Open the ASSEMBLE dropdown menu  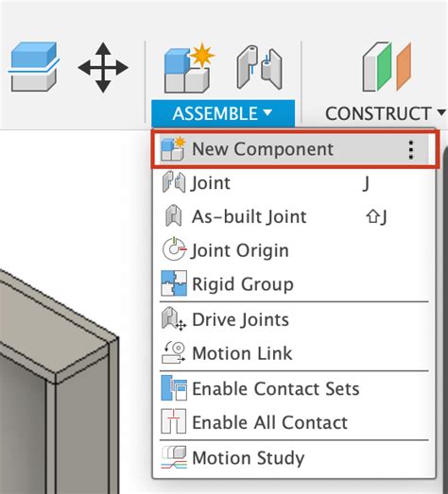coord(223,113)
